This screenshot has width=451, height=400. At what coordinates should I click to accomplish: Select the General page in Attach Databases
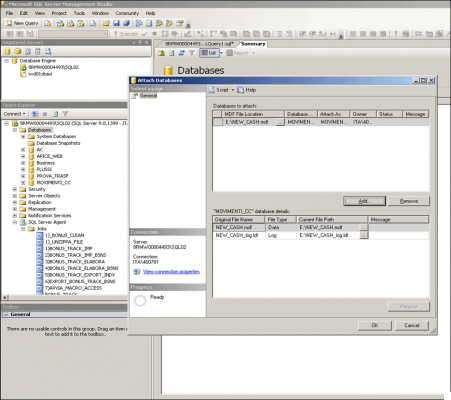(148, 96)
